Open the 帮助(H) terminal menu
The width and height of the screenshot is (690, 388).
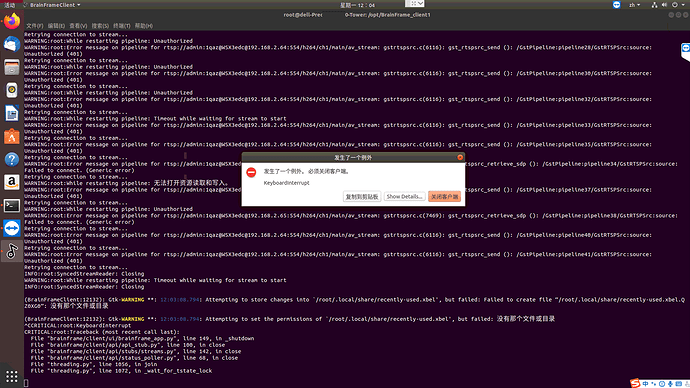(144, 26)
